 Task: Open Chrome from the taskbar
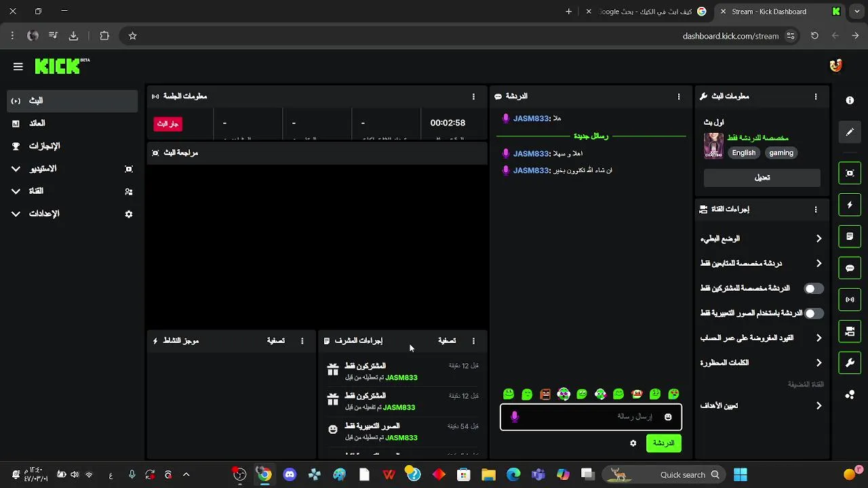[264, 474]
